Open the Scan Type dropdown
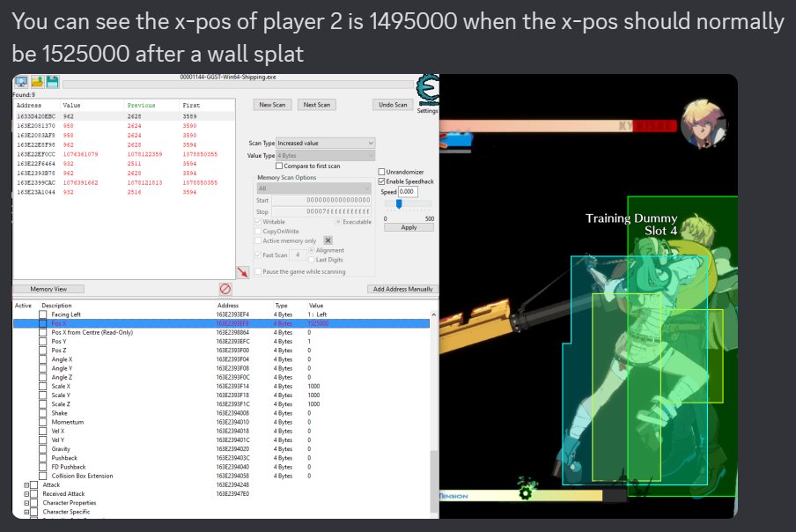Image resolution: width=796 pixels, height=532 pixels. (326, 144)
